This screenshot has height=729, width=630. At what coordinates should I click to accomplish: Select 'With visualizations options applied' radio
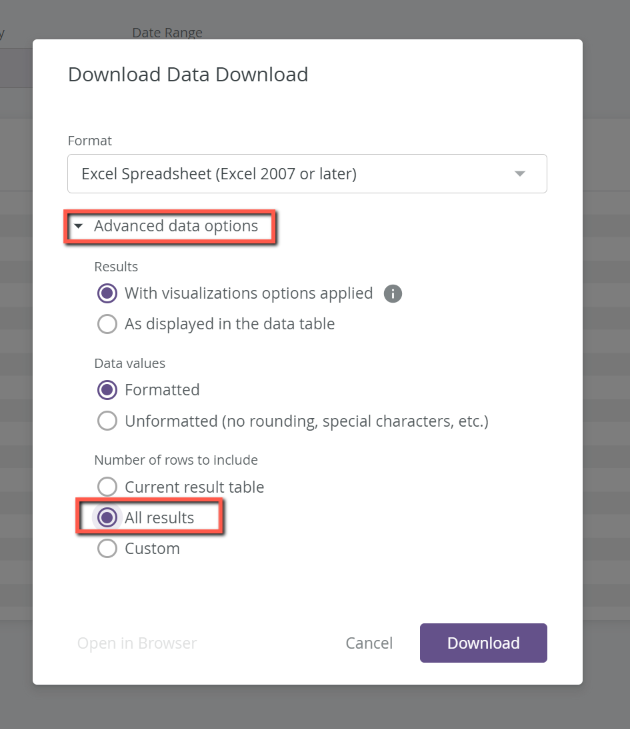coord(107,293)
